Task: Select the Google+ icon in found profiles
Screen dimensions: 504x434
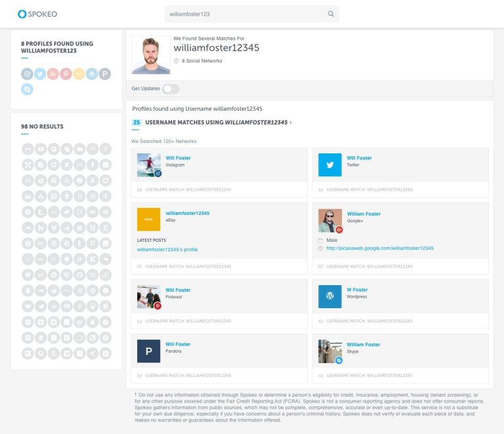Action: click(53, 74)
